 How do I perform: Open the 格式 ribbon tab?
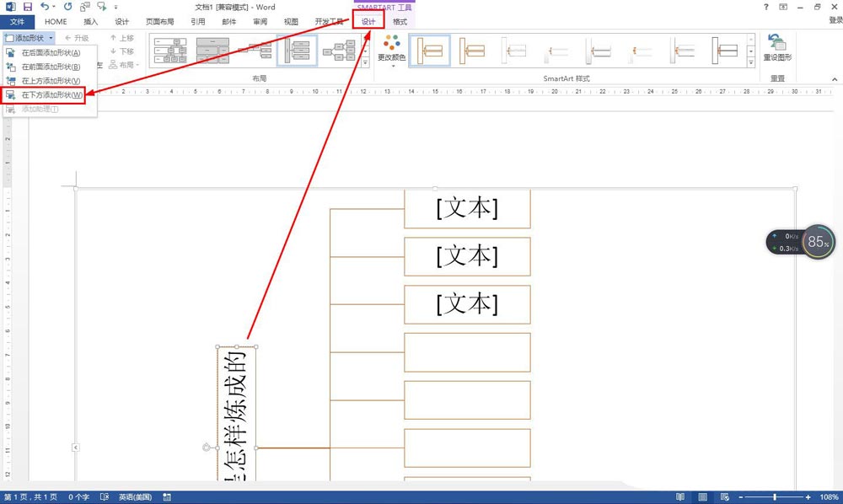click(400, 21)
